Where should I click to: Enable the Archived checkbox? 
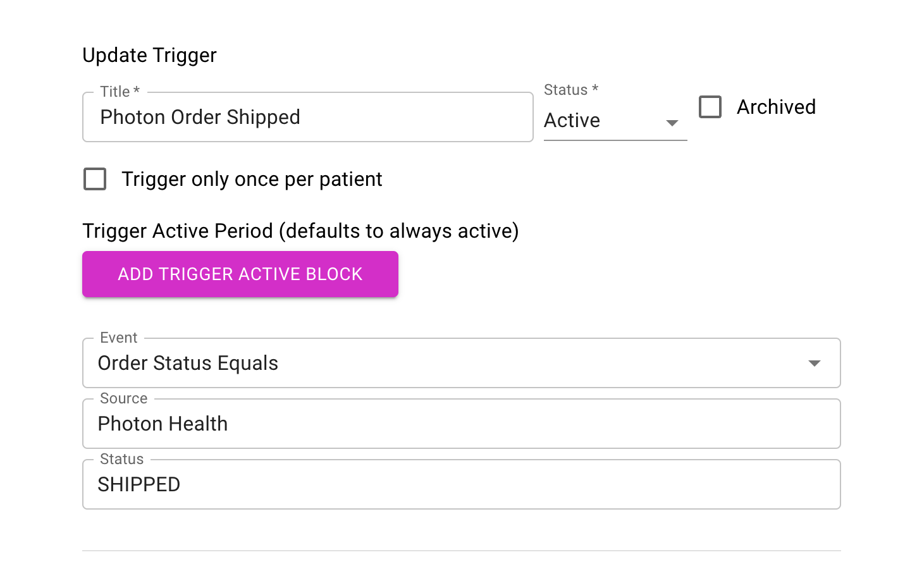tap(710, 107)
